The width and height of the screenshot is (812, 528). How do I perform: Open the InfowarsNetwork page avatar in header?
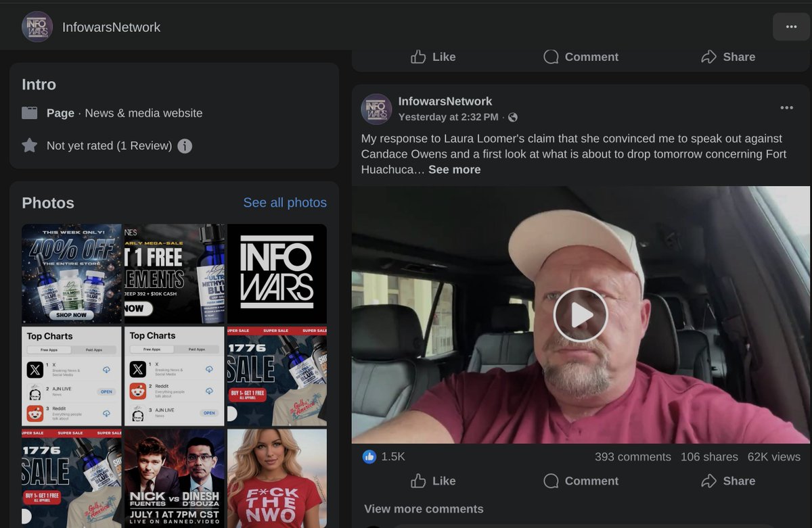[x=37, y=27]
